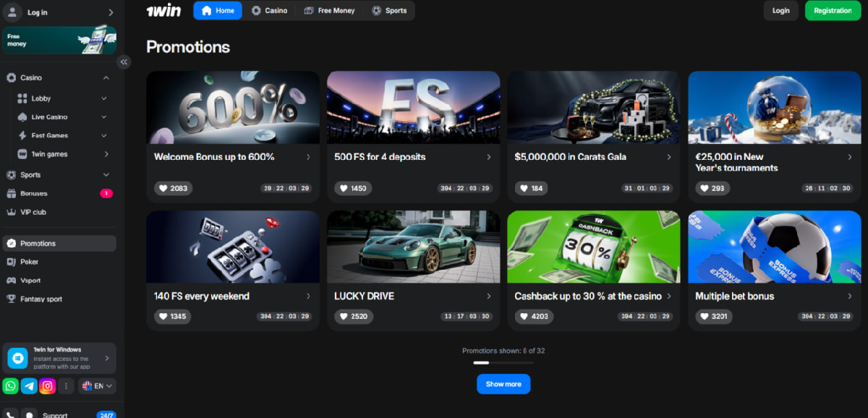
Task: Expand the Log in panel arrow
Action: (x=111, y=12)
